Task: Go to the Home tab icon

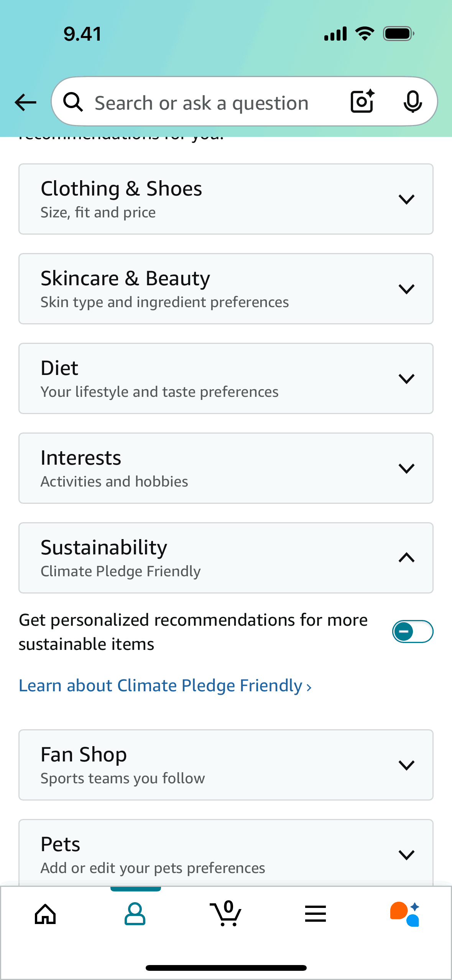Action: point(45,914)
